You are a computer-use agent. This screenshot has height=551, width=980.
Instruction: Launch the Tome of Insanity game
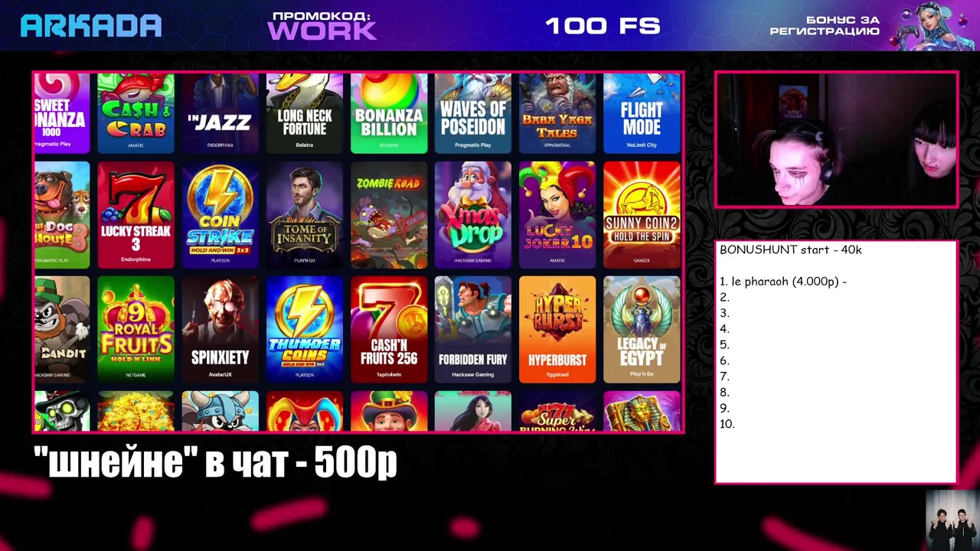click(x=305, y=215)
